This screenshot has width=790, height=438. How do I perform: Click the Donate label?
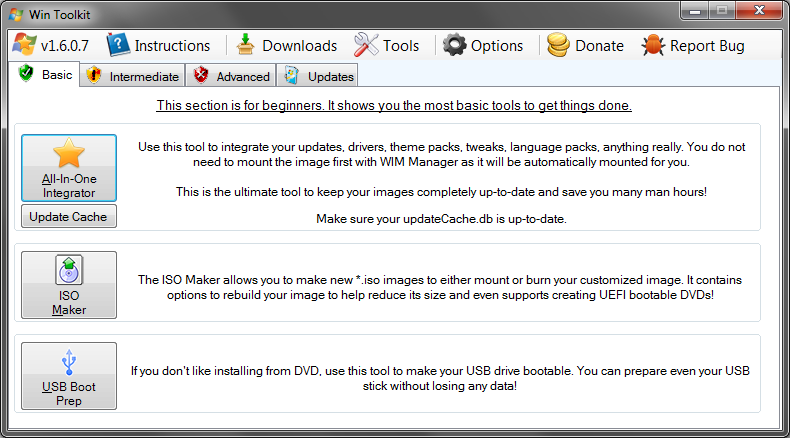coord(599,46)
